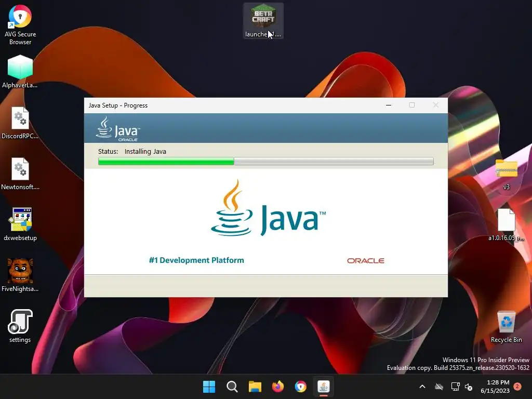Image resolution: width=532 pixels, height=399 pixels.
Task: Click the Java installation progress bar
Action: coord(265,161)
